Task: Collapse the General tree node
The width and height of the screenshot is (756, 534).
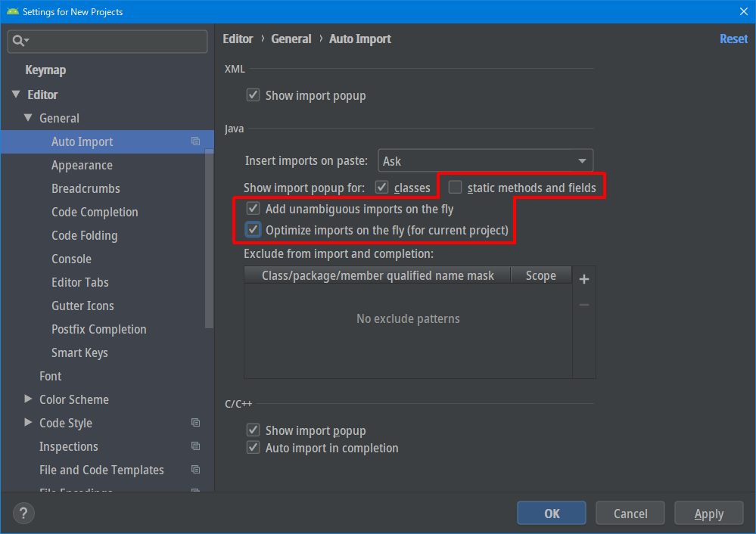Action: tap(28, 117)
